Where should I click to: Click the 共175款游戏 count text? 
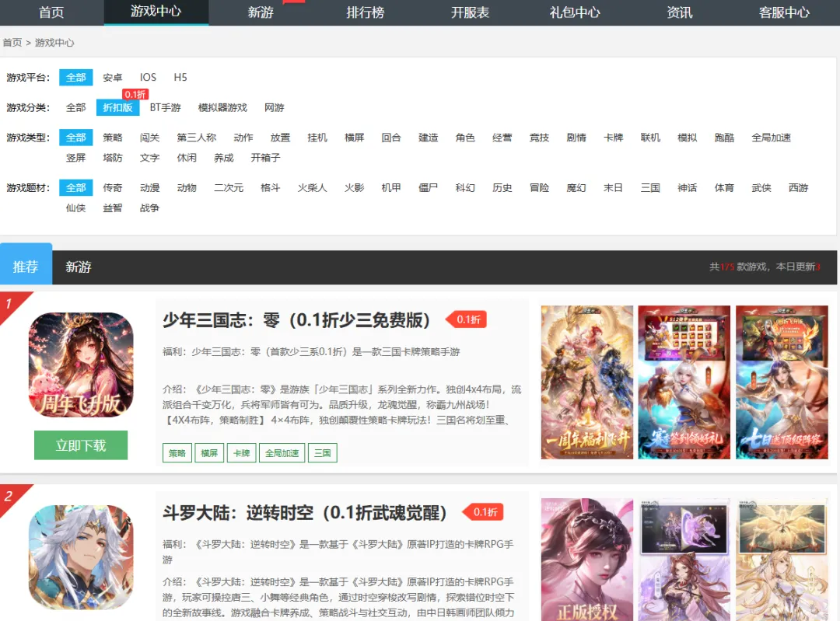[738, 267]
